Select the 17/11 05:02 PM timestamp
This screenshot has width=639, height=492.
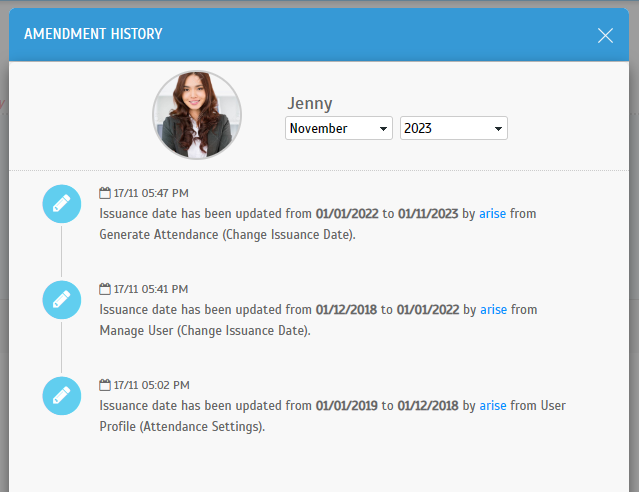click(151, 385)
